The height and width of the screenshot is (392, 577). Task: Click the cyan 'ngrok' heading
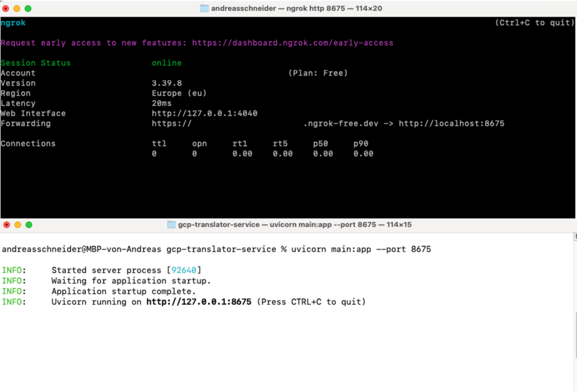[13, 23]
